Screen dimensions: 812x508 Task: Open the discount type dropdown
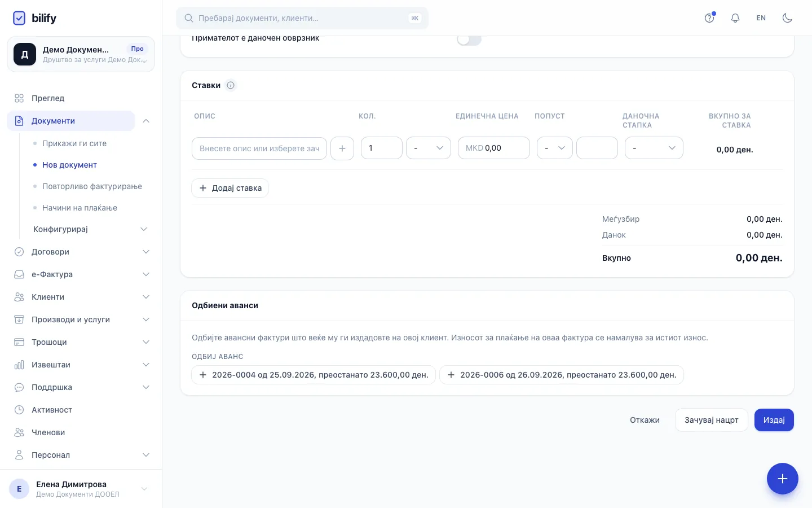click(x=555, y=148)
